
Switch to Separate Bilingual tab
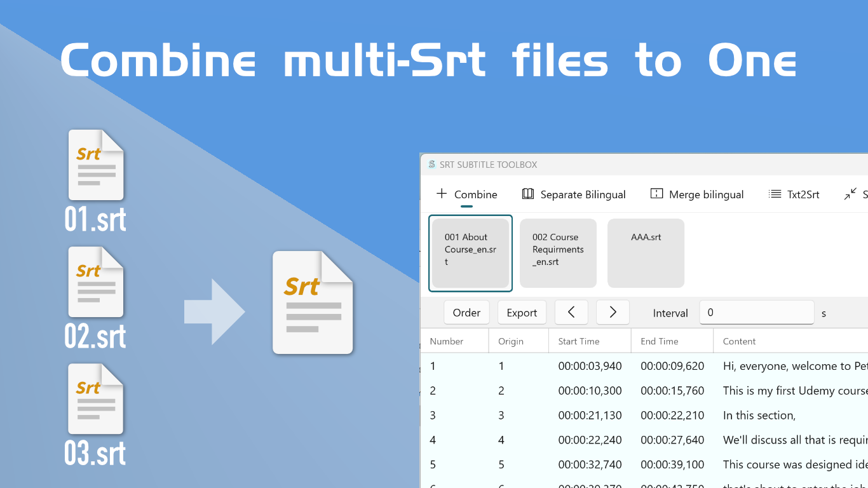[582, 194]
